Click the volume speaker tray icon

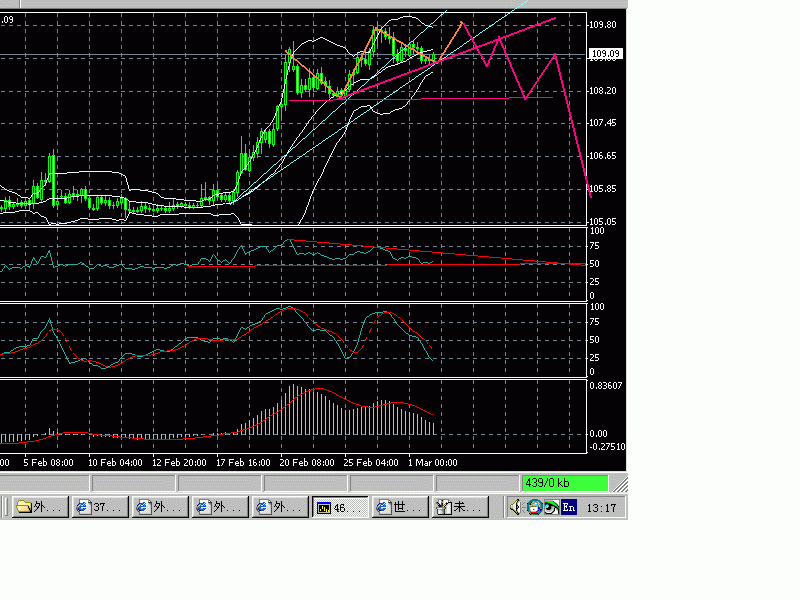click(515, 507)
